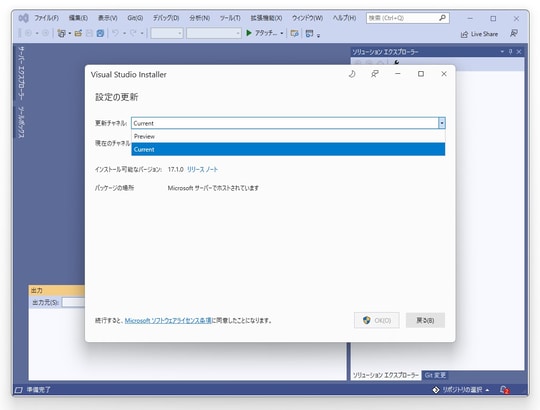Click the text Microsoft サーバーでホストされています
540x410 pixels.
213,188
